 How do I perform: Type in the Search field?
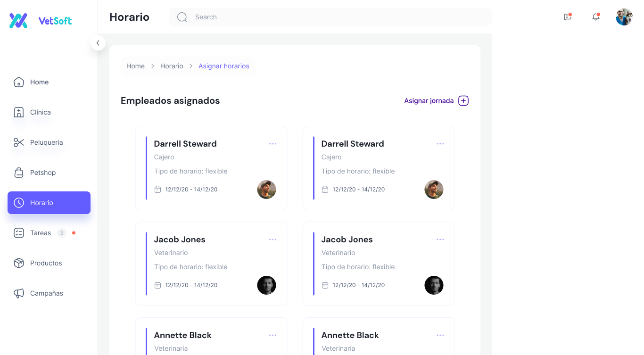(330, 17)
